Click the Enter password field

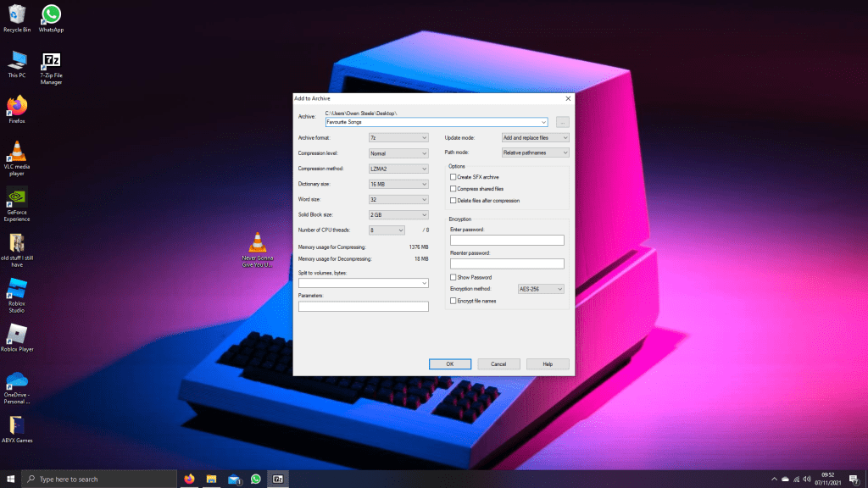point(507,241)
